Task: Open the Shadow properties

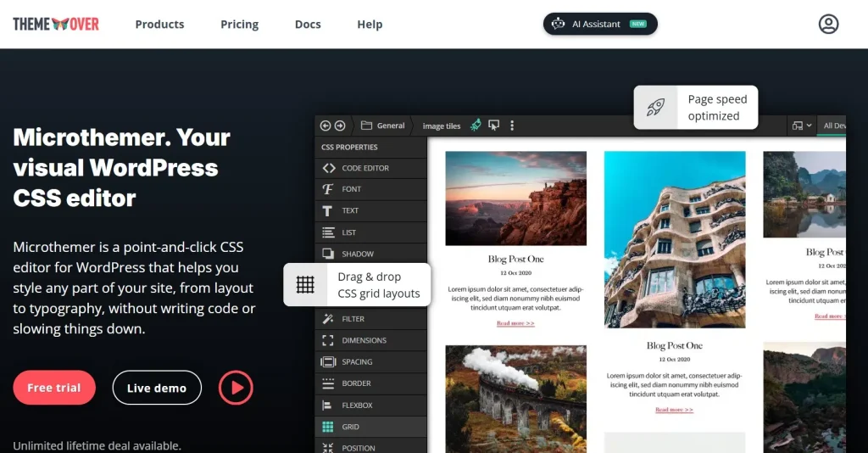Action: click(x=371, y=254)
